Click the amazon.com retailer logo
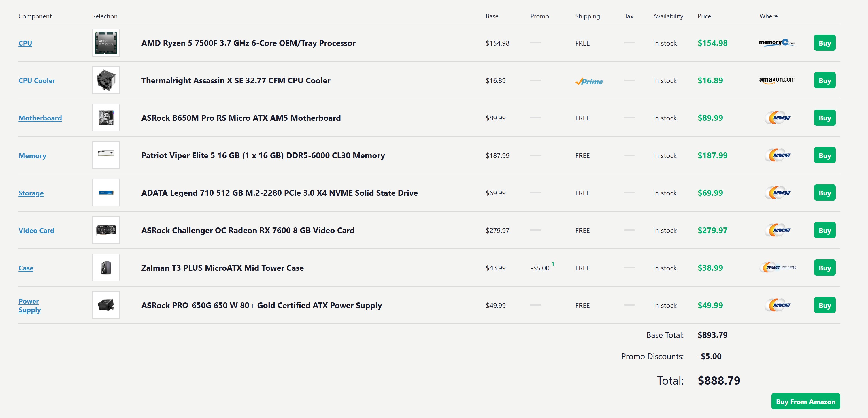The width and height of the screenshot is (868, 418). 777,80
